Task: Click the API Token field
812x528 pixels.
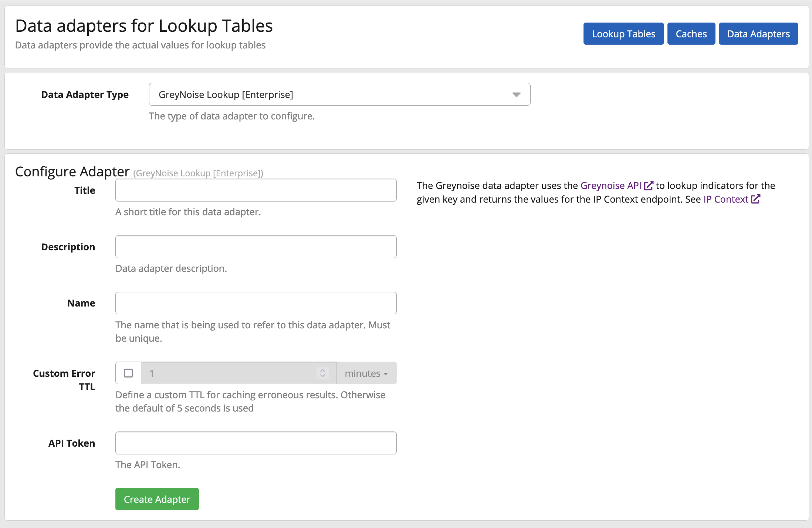Action: click(256, 443)
